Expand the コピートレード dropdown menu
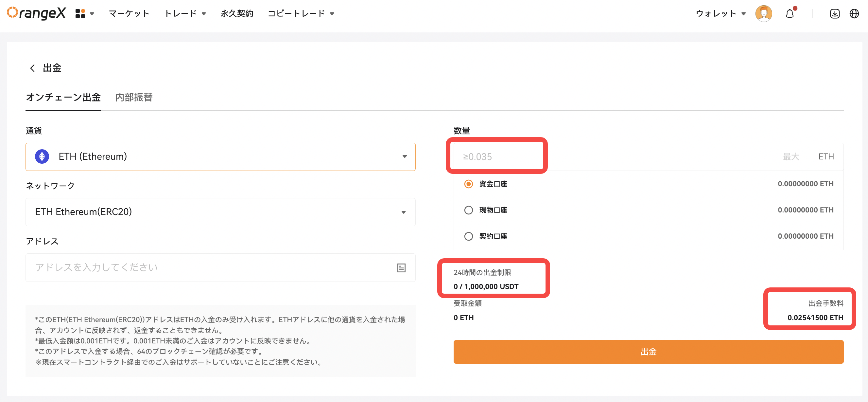Screen dimensions: 868x402 [x=301, y=13]
